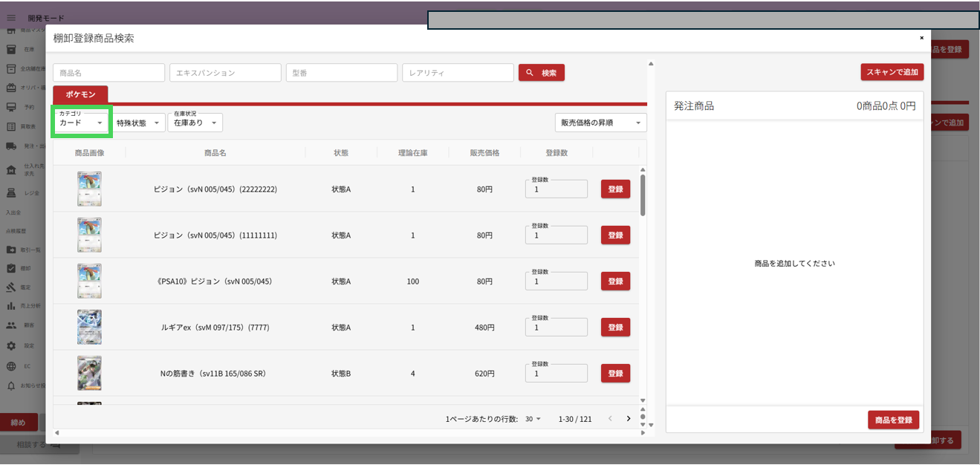
Task: Click スキャンで追加 button in the dialog
Action: click(892, 72)
